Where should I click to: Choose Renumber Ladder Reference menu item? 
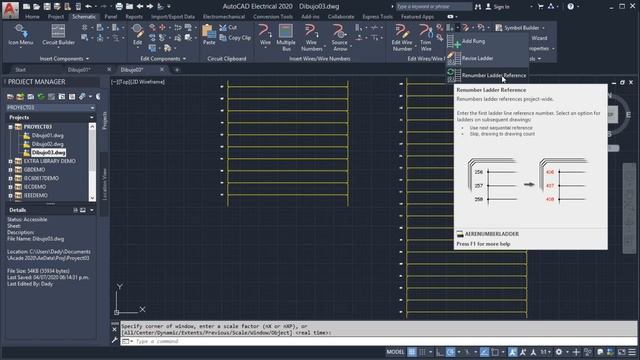coord(488,76)
